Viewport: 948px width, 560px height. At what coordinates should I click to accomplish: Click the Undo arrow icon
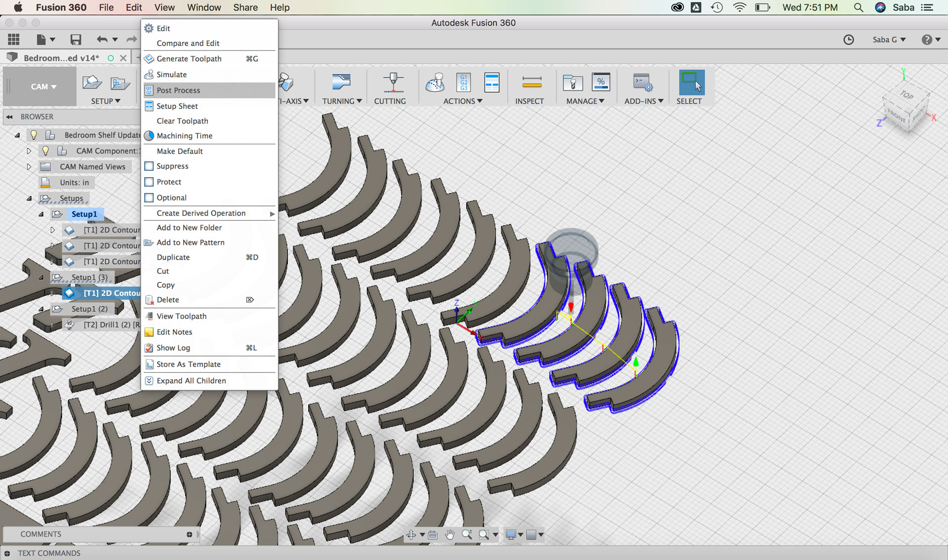point(102,40)
